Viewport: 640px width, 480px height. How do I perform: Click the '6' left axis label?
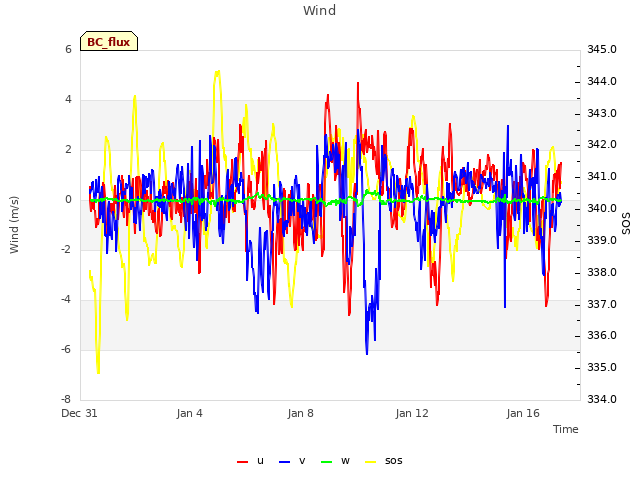click(x=68, y=49)
